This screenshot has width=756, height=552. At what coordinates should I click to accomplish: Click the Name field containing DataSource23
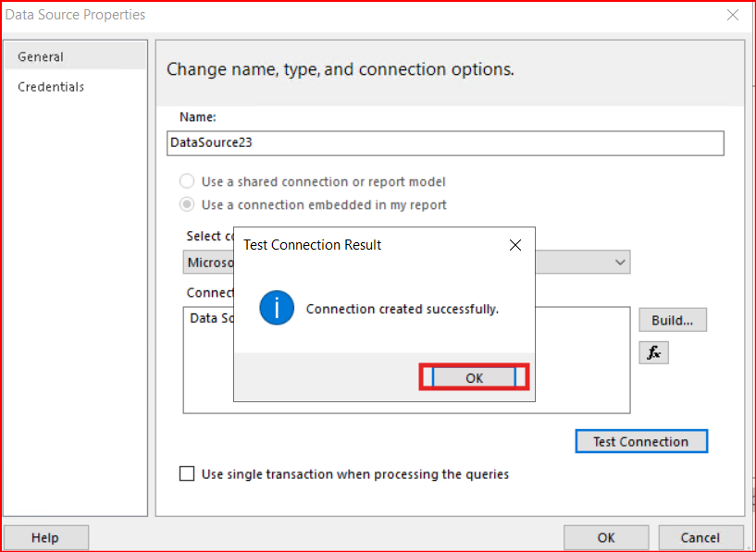444,143
